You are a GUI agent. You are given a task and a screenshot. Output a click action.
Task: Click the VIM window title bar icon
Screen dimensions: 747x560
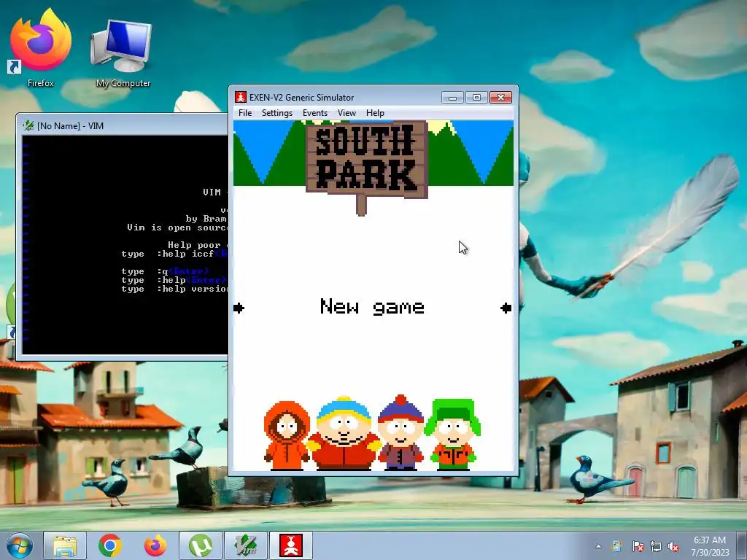(28, 125)
